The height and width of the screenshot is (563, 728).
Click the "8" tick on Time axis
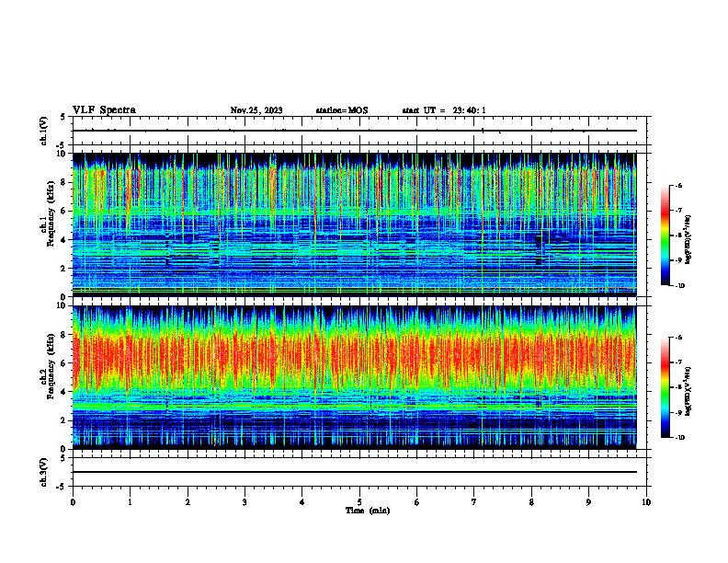(x=531, y=502)
